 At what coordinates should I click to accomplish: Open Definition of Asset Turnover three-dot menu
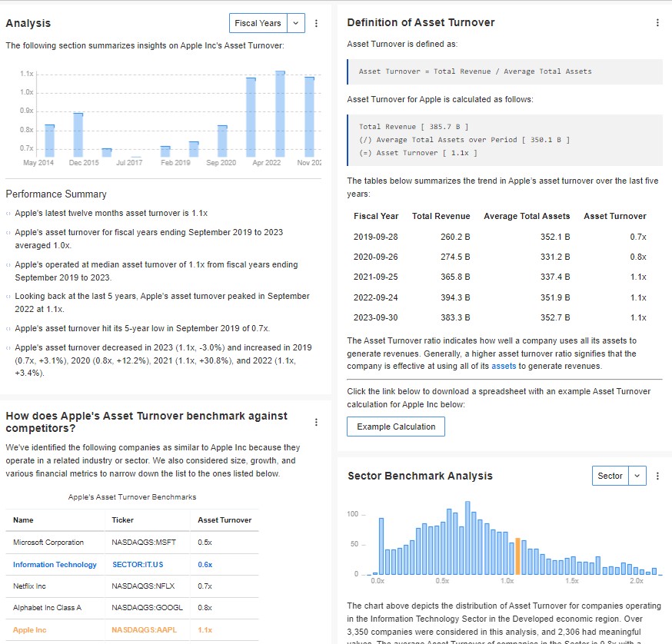[657, 23]
